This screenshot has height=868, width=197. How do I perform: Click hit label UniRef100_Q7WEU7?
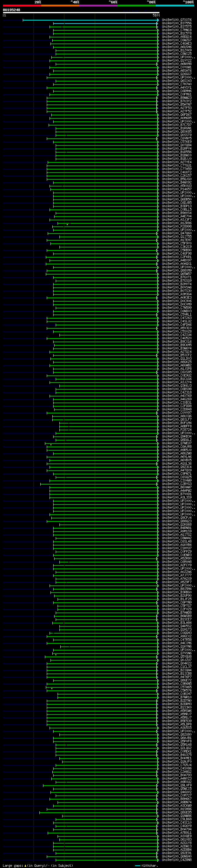(177, 443)
